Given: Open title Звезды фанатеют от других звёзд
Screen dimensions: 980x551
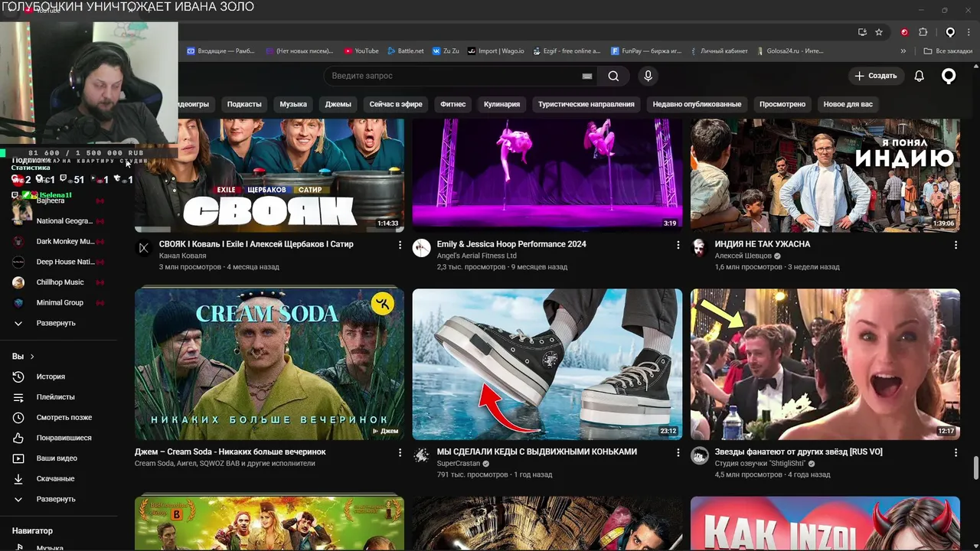Looking at the screenshot, I should 799,452.
